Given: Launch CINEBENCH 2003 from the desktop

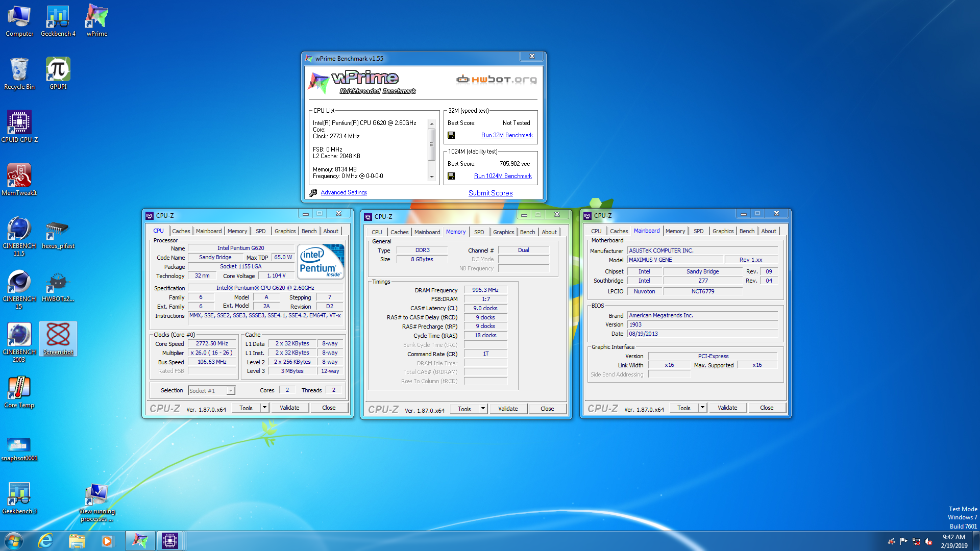Looking at the screenshot, I should click(x=19, y=342).
